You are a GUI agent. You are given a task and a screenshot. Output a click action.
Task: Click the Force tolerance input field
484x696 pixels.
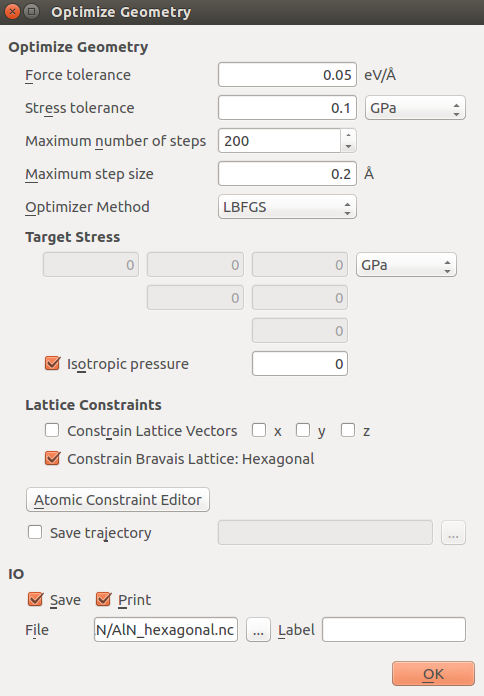(287, 75)
